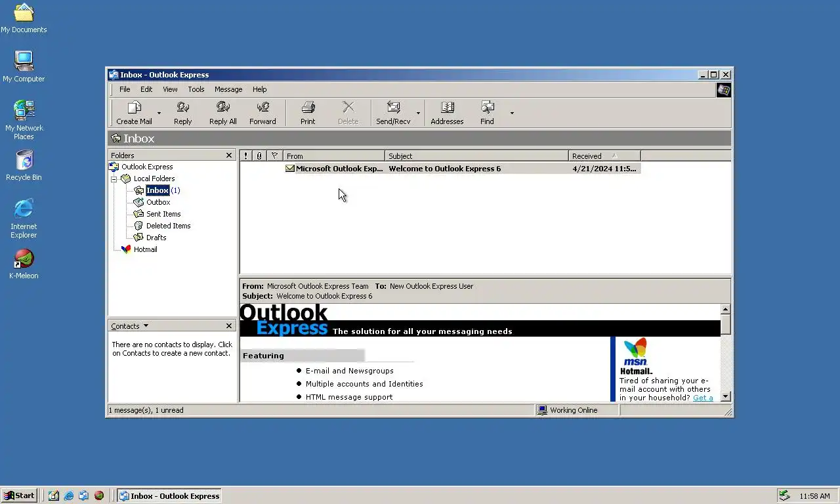This screenshot has height=504, width=840.
Task: Collapse the Local Folders tree node
Action: pyautogui.click(x=114, y=178)
